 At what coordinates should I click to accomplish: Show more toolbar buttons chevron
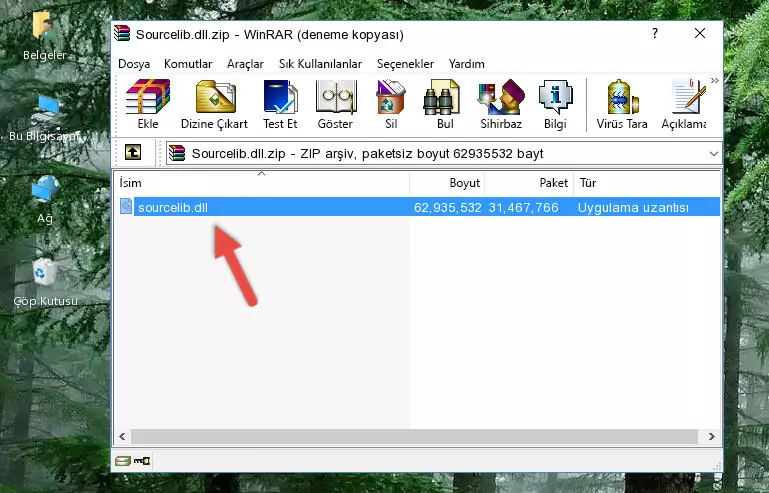(715, 80)
